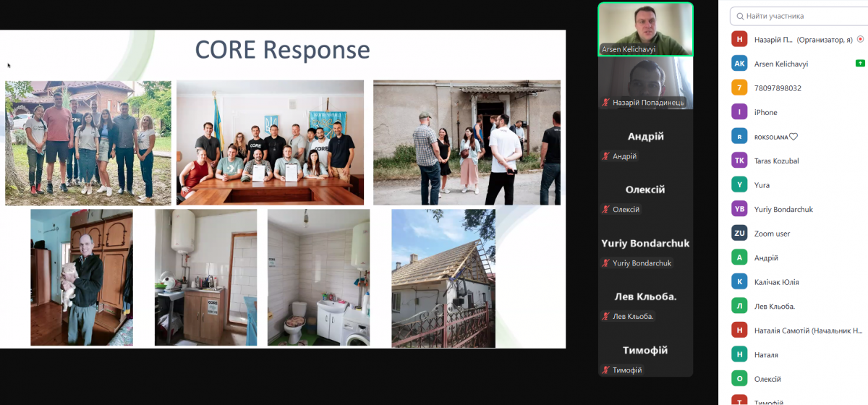This screenshot has width=868, height=405.
Task: Click the green screen-share icon beside Arsen Kelichavyi
Action: coord(859,64)
